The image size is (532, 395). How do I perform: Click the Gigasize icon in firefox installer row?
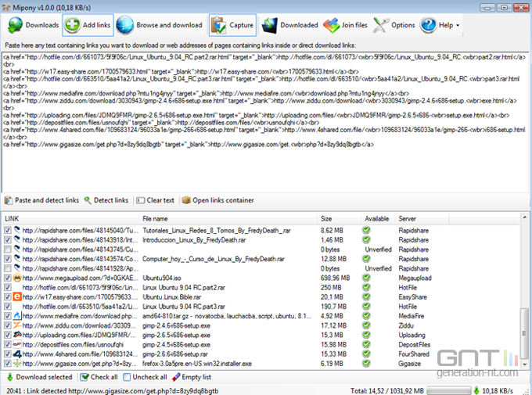pyautogui.click(x=17, y=364)
